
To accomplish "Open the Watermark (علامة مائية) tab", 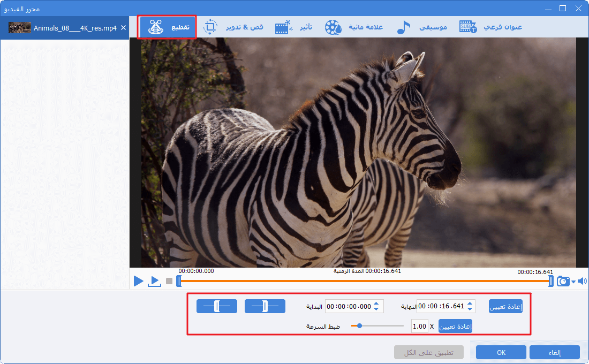I will click(x=354, y=27).
